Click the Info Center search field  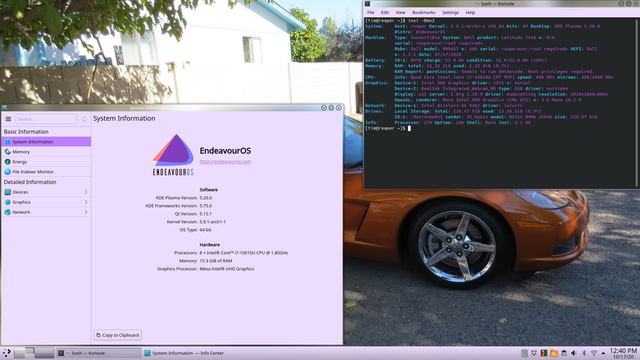pos(46,119)
